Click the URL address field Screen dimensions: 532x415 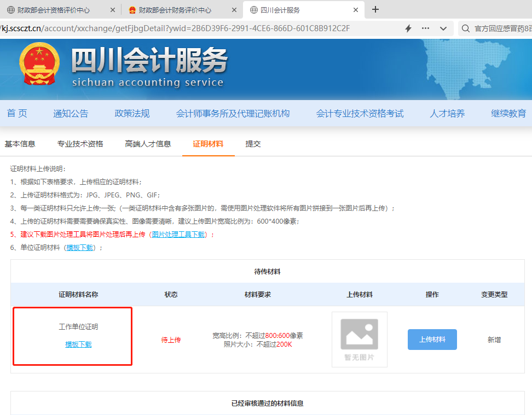(x=200, y=28)
